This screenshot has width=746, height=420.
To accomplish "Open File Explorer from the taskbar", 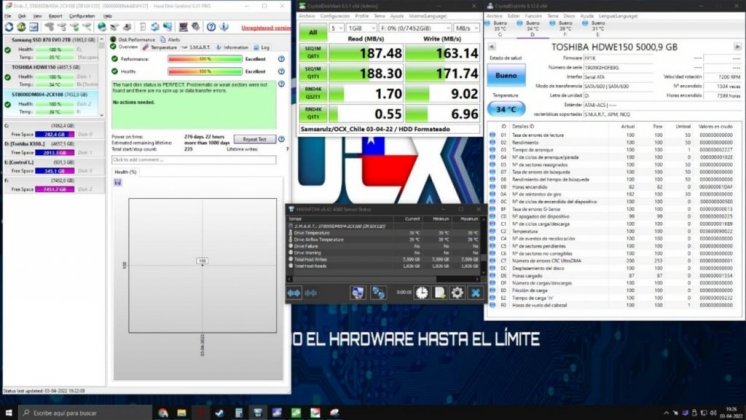I will 182,412.
